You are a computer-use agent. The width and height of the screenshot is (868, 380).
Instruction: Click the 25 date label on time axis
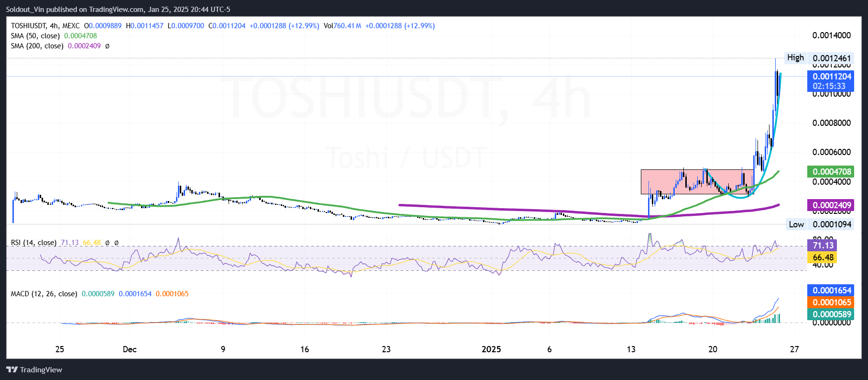[60, 349]
